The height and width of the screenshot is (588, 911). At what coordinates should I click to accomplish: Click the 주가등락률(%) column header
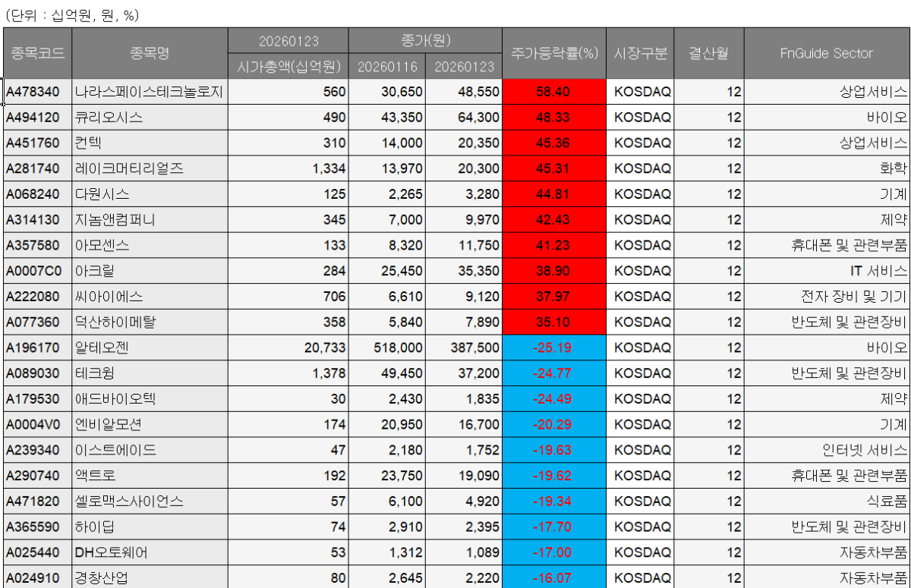554,53
